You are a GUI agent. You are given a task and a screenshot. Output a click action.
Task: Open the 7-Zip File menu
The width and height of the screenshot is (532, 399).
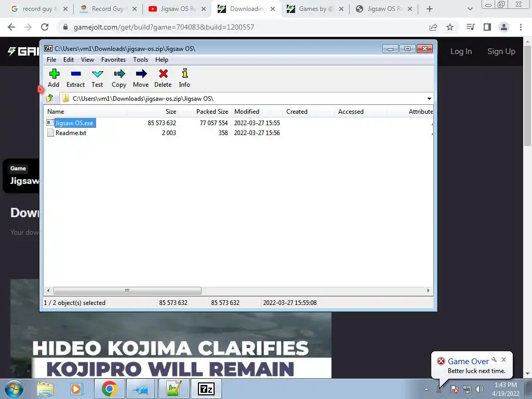51,60
